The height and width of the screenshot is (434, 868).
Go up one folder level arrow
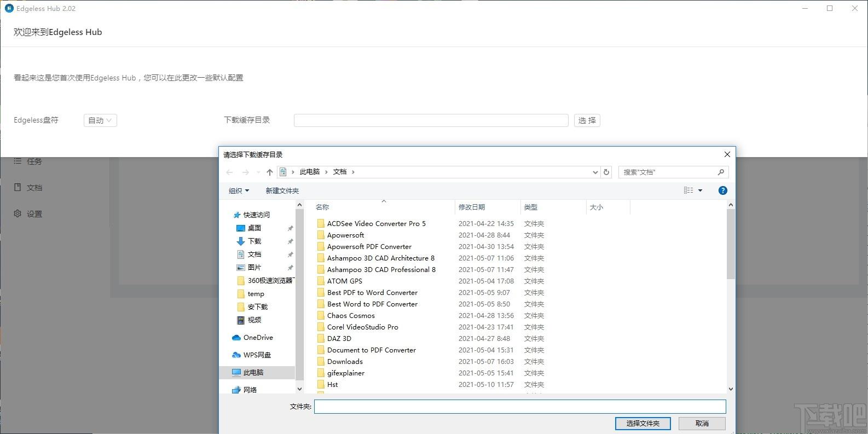click(x=269, y=172)
